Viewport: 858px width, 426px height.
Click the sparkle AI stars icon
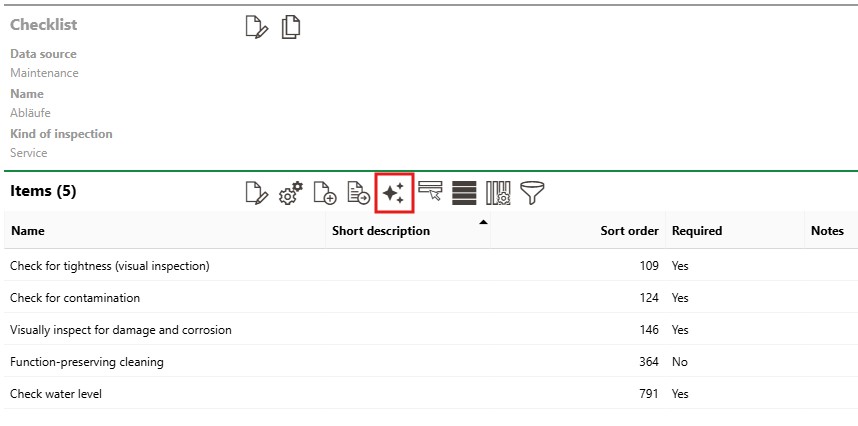click(x=394, y=193)
